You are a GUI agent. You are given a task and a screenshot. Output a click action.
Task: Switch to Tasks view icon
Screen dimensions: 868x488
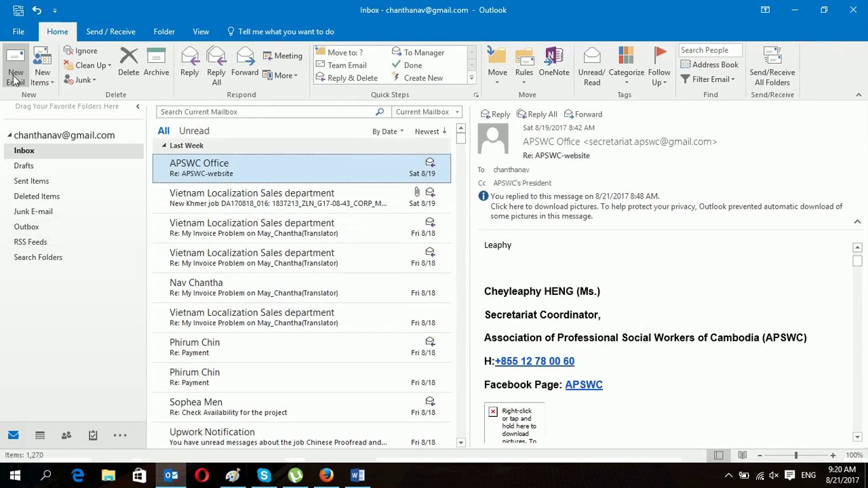(93, 435)
